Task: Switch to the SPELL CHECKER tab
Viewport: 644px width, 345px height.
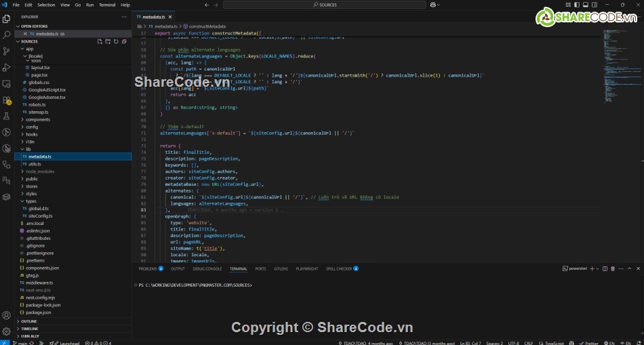Action: (x=342, y=268)
